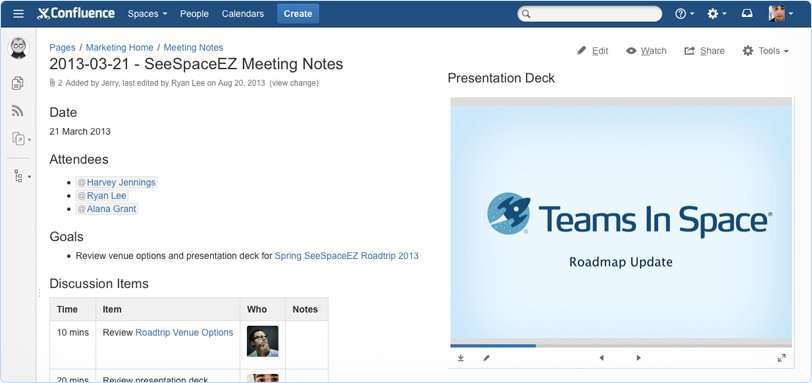Click the Who column header
The height and width of the screenshot is (383, 812).
pos(263,309)
